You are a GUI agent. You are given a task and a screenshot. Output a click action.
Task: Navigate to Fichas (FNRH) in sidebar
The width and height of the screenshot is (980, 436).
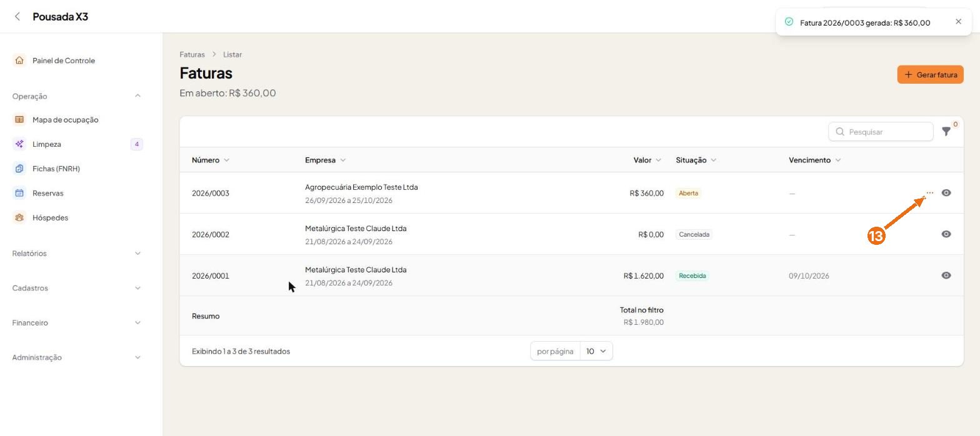pos(56,169)
